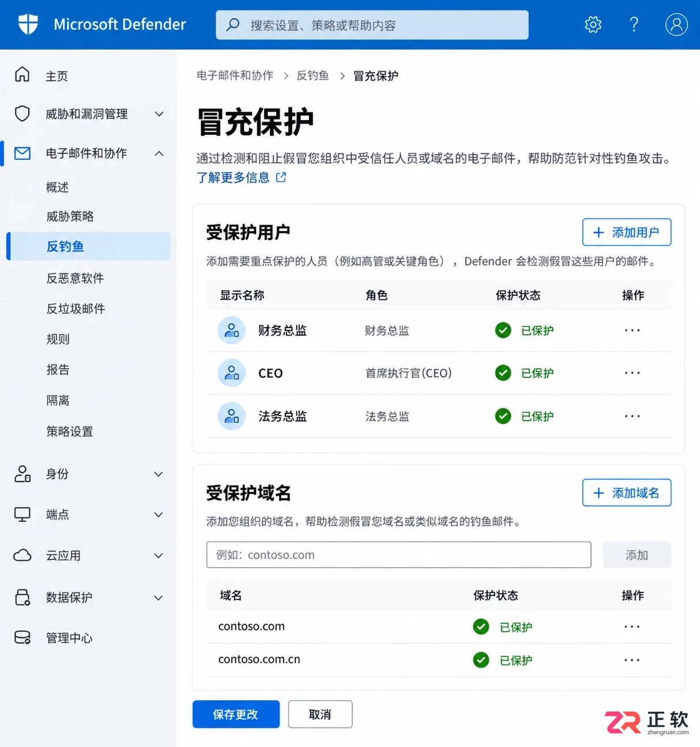The height and width of the screenshot is (747, 700).
Task: Click the 域名 column header
Action: click(x=231, y=595)
